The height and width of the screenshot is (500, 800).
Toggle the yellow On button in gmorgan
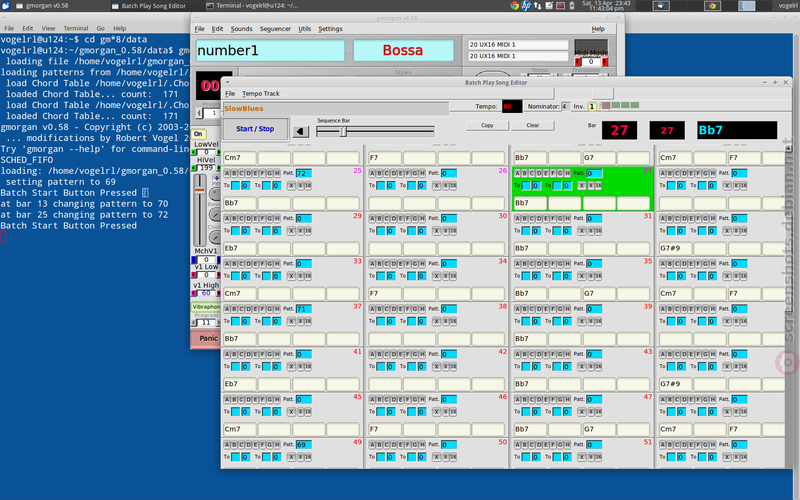(198, 134)
